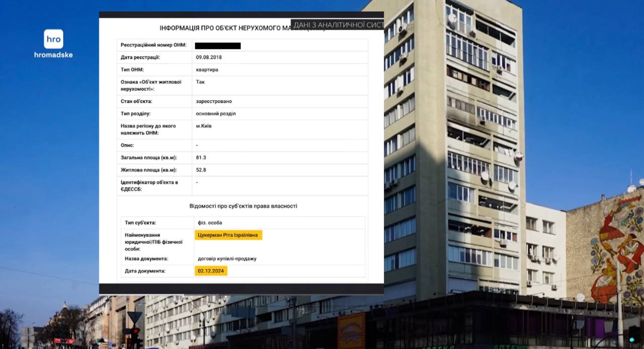Click the 'фіз. особа' subject type value
The image size is (644, 349).
[210, 223]
